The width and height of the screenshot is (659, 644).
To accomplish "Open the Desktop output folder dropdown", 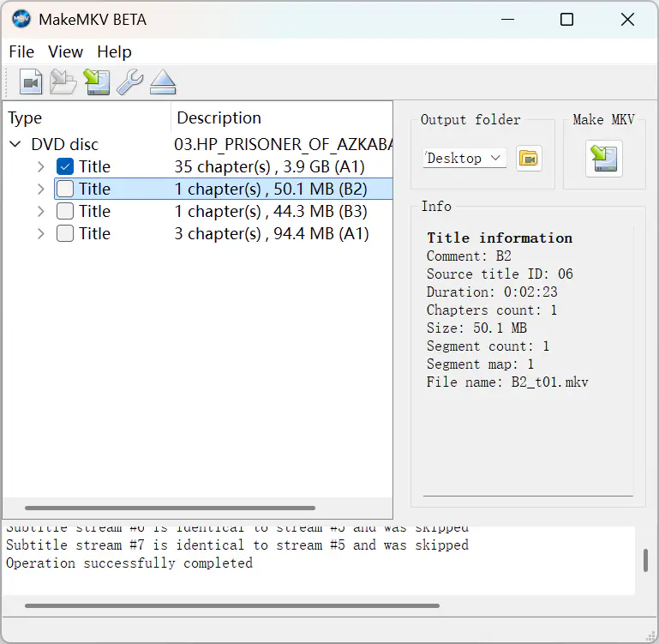I will click(464, 158).
